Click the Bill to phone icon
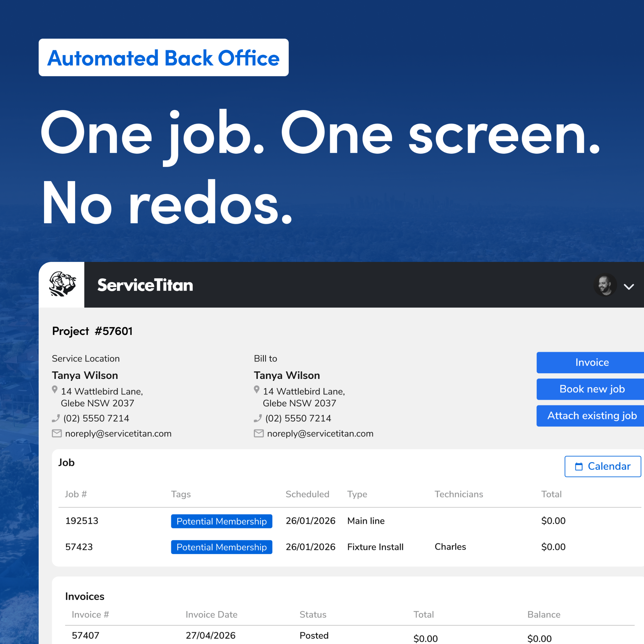The width and height of the screenshot is (644, 644). tap(258, 418)
